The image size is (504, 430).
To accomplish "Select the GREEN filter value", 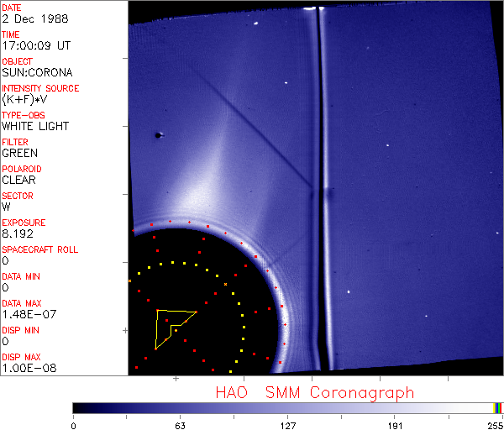I will pos(19,153).
